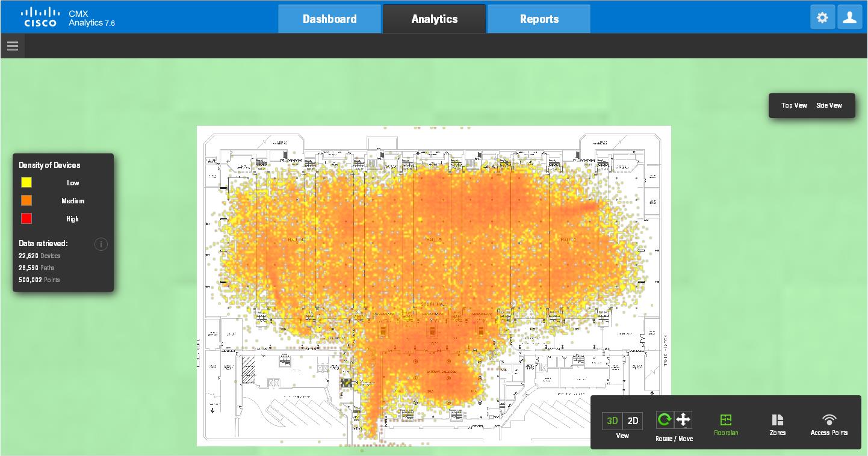Open the settings gear menu

coord(822,18)
